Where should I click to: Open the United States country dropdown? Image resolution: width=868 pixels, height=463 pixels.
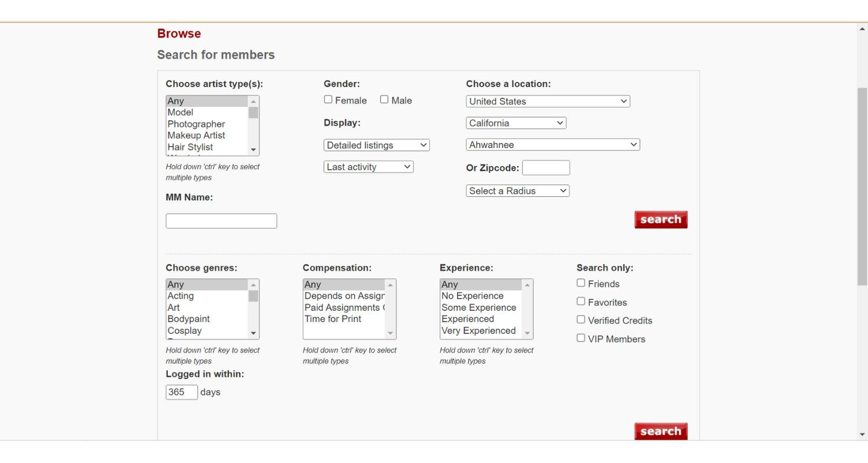pos(548,101)
